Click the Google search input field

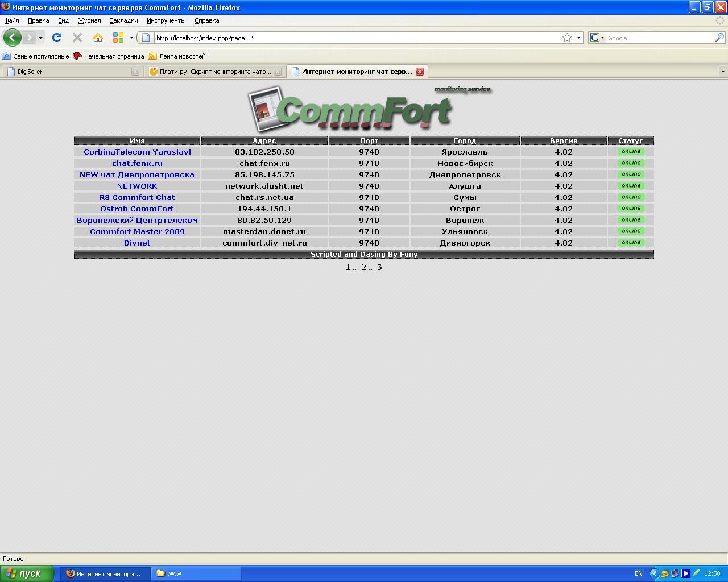(660, 38)
